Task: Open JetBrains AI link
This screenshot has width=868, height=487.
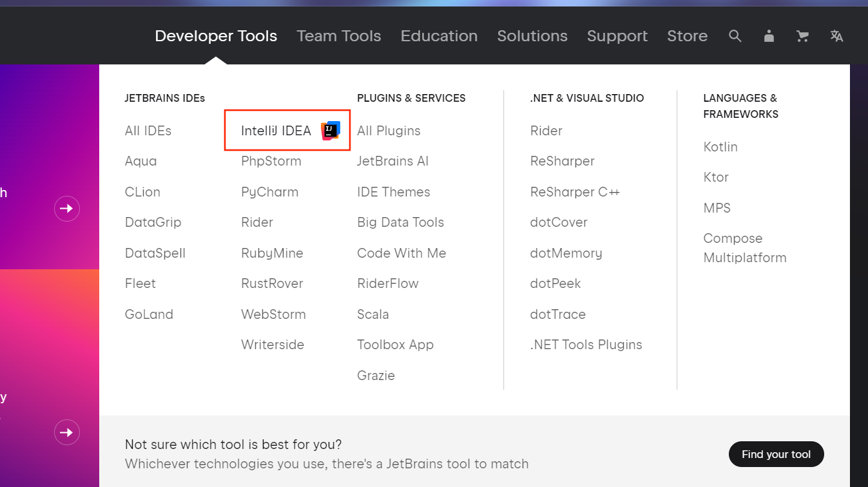Action: [392, 161]
